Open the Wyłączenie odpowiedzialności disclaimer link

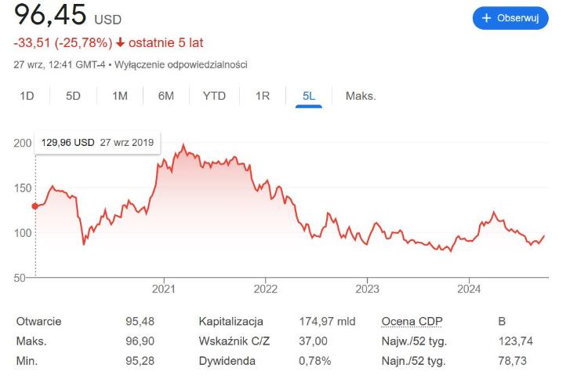coord(181,64)
